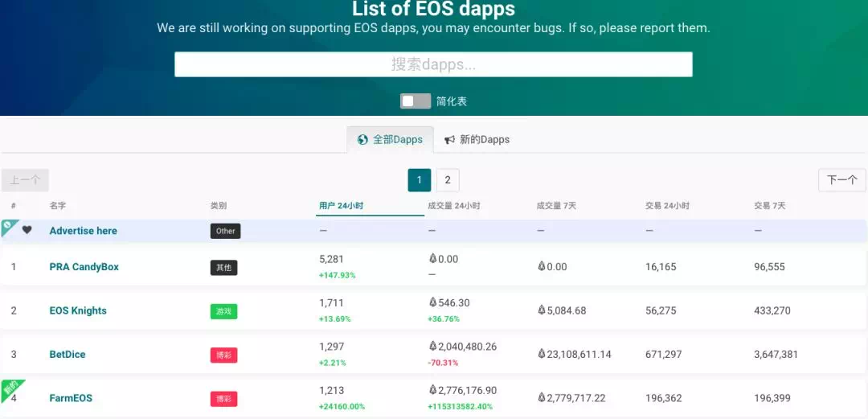The width and height of the screenshot is (868, 419).
Task: Click the # column header
Action: coord(14,206)
